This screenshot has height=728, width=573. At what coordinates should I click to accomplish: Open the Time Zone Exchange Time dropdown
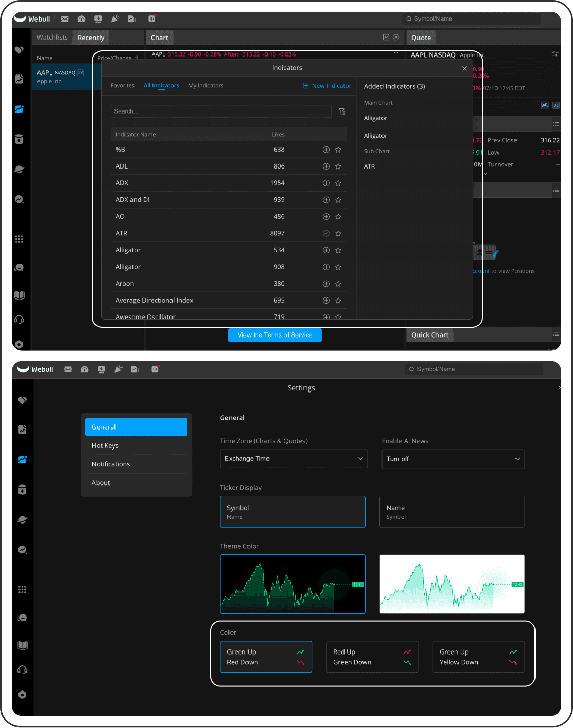point(294,459)
